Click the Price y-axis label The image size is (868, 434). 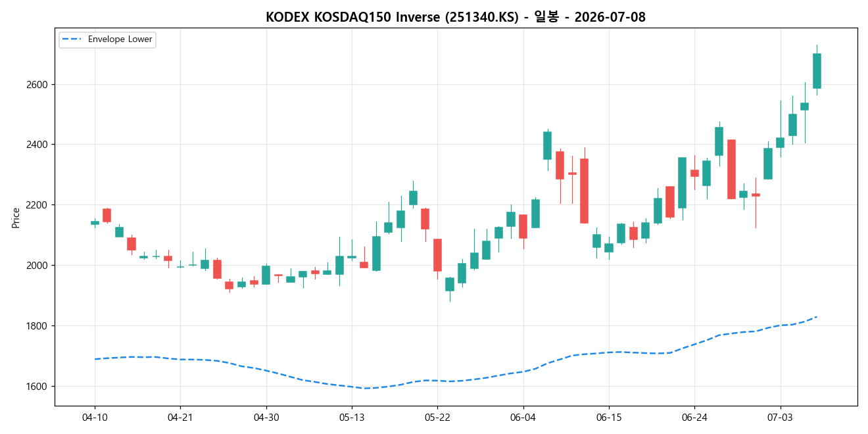pyautogui.click(x=16, y=218)
